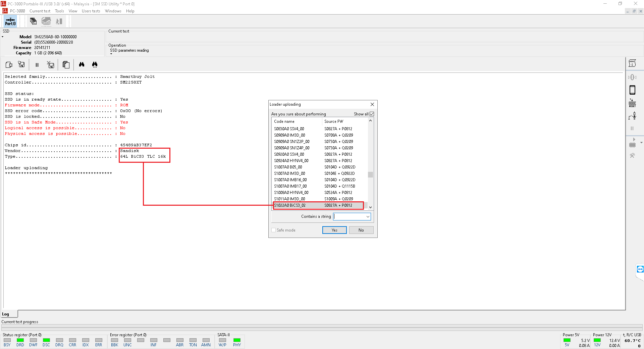Open the Tools menu

coord(59,11)
